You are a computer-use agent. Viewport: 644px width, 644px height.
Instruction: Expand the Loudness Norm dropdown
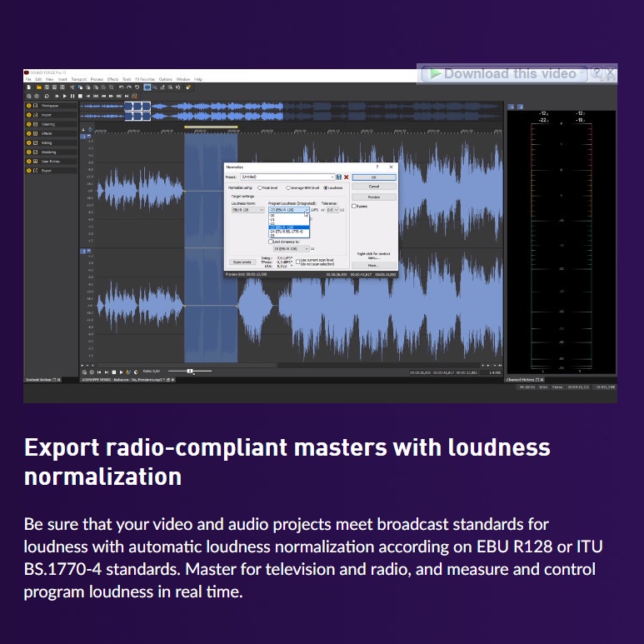click(262, 210)
